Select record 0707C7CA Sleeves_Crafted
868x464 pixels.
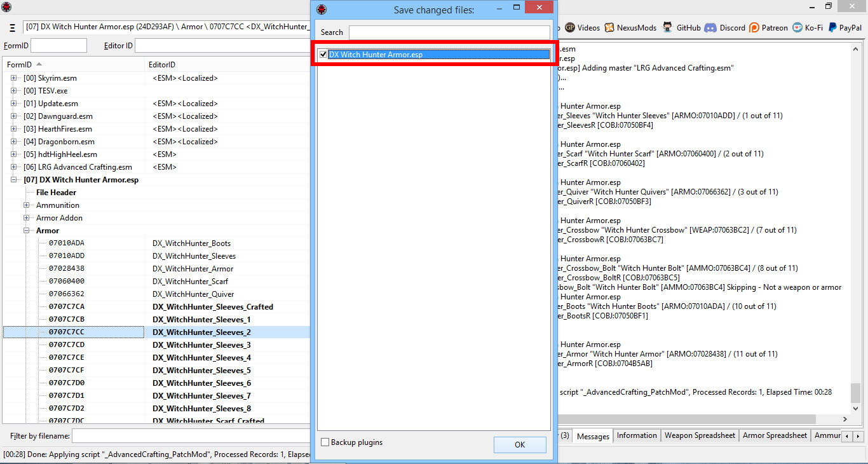pyautogui.click(x=156, y=307)
